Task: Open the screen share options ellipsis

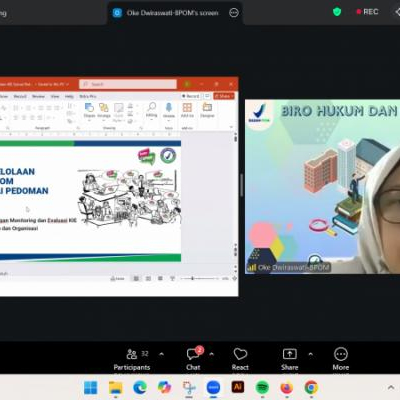Action: (x=234, y=13)
